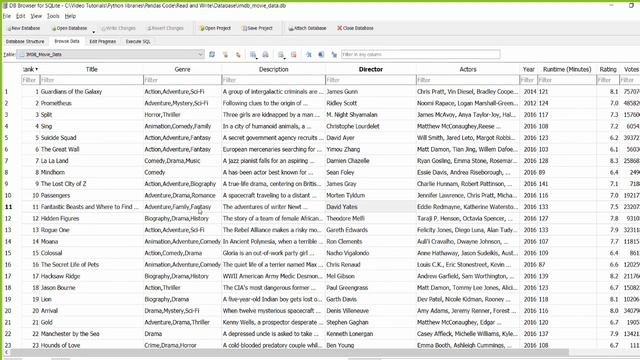Click the Clear all filters icon
This screenshot has height=360, width=640.
coord(225,54)
